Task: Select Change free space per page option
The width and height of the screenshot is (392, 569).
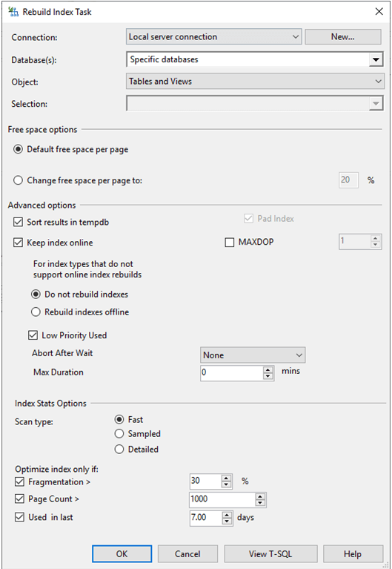Action: (18, 180)
